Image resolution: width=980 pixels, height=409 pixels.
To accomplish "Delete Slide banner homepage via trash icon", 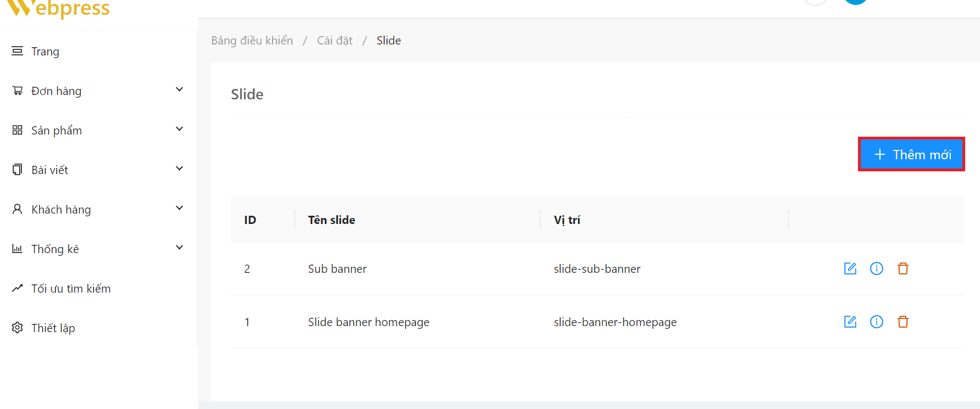I will (x=903, y=322).
